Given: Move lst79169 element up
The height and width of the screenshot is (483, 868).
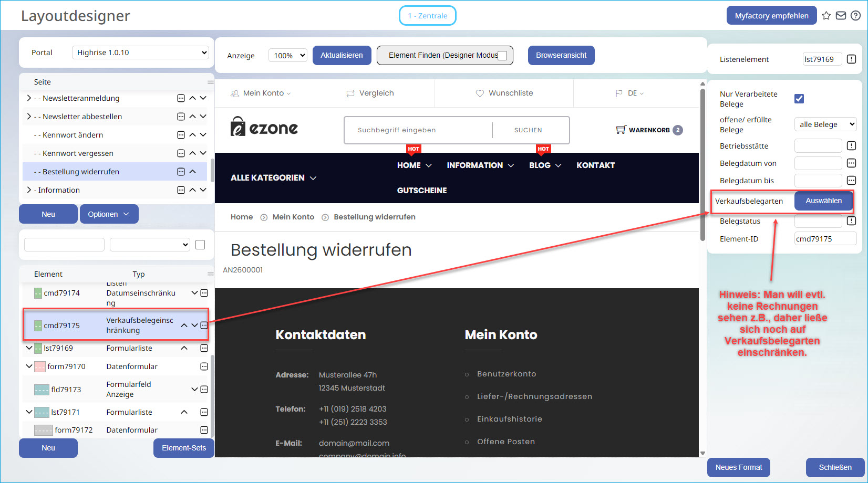Looking at the screenshot, I should [x=184, y=348].
